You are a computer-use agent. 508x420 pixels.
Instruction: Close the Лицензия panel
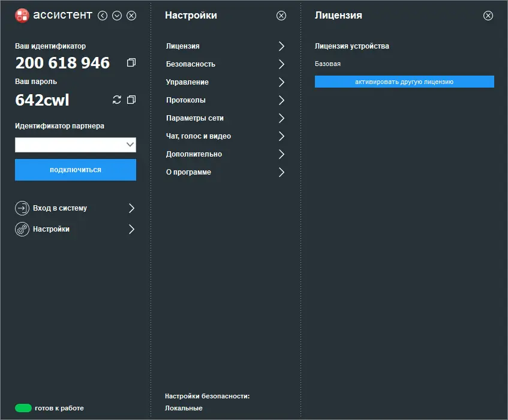(x=488, y=16)
